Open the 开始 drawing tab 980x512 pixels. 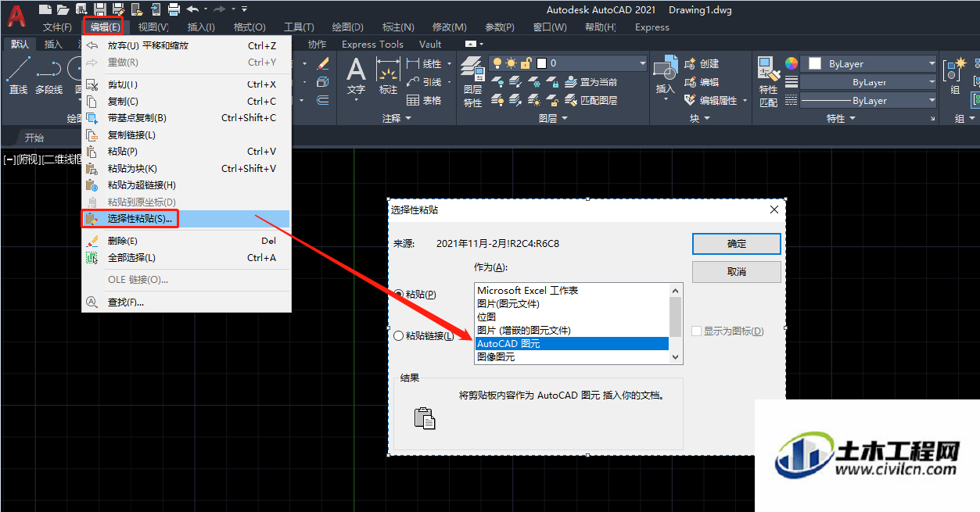(34, 138)
